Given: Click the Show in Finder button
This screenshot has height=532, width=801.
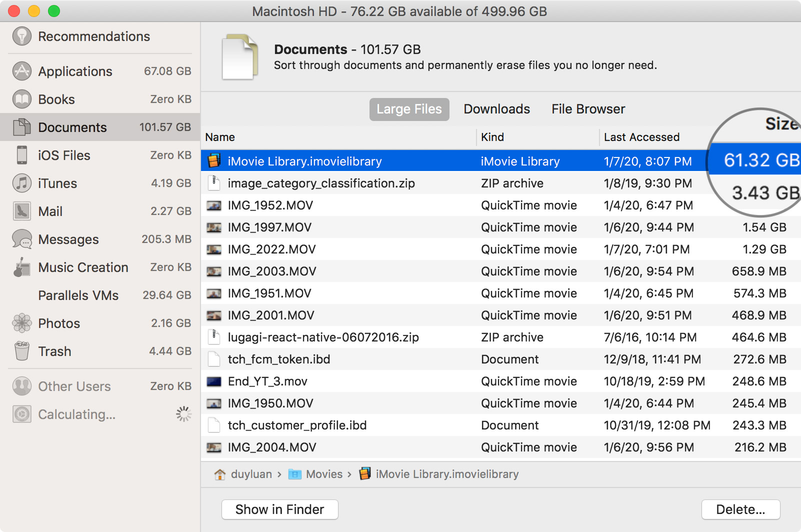Looking at the screenshot, I should (x=279, y=509).
